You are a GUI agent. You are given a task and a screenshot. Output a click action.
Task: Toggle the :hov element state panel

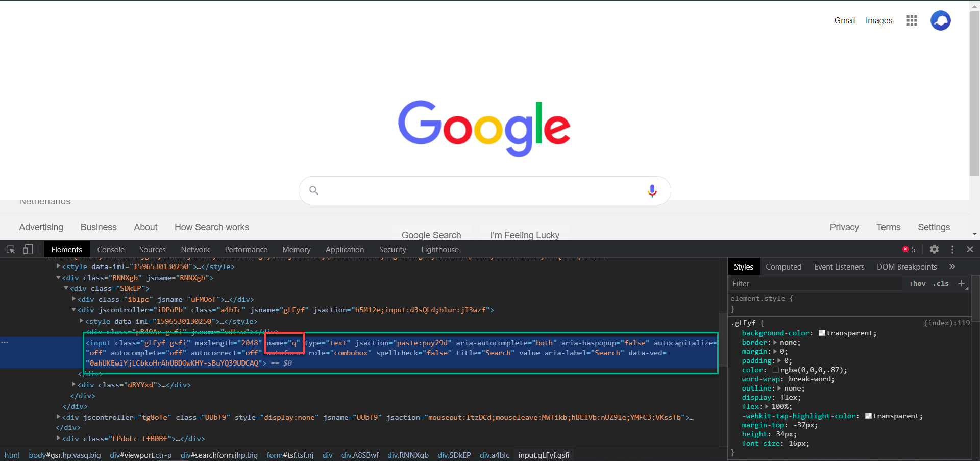917,283
